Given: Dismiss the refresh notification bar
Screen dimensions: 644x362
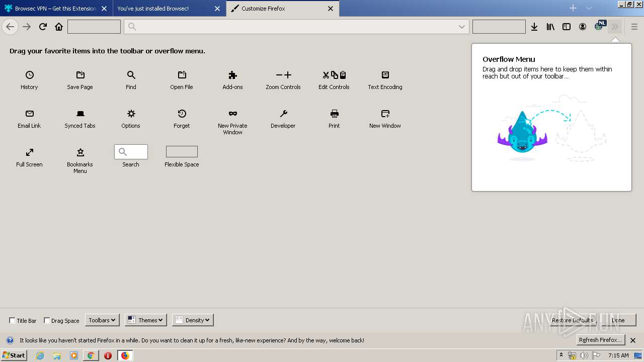Looking at the screenshot, I should [x=633, y=340].
